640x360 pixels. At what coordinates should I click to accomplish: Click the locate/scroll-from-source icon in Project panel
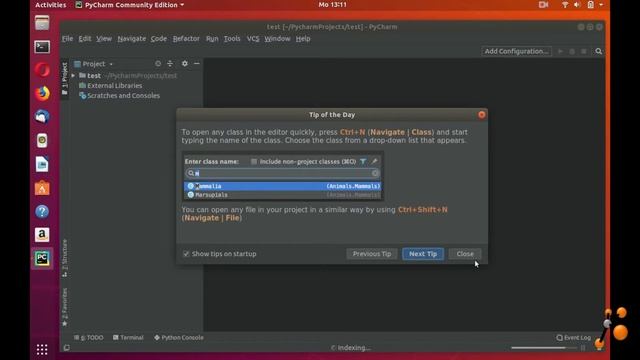[x=158, y=64]
